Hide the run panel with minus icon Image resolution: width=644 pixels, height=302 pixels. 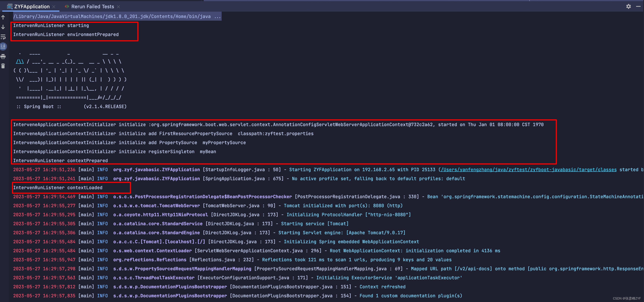[x=638, y=7]
